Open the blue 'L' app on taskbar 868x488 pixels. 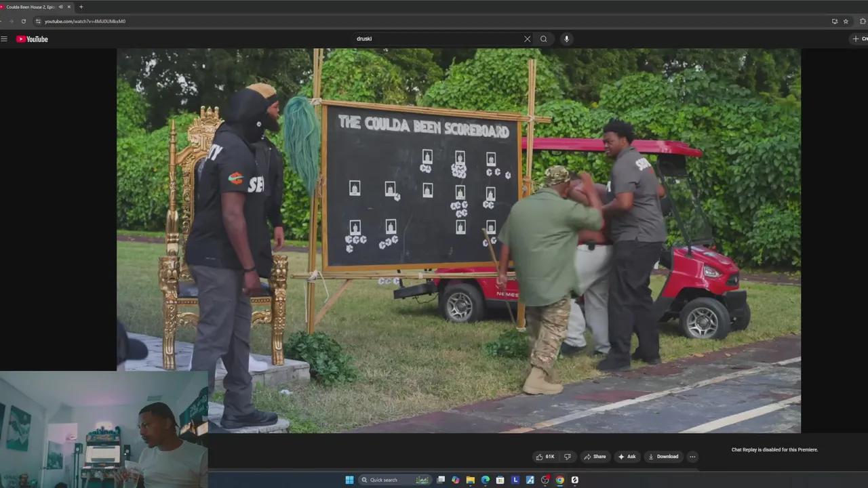click(x=515, y=480)
